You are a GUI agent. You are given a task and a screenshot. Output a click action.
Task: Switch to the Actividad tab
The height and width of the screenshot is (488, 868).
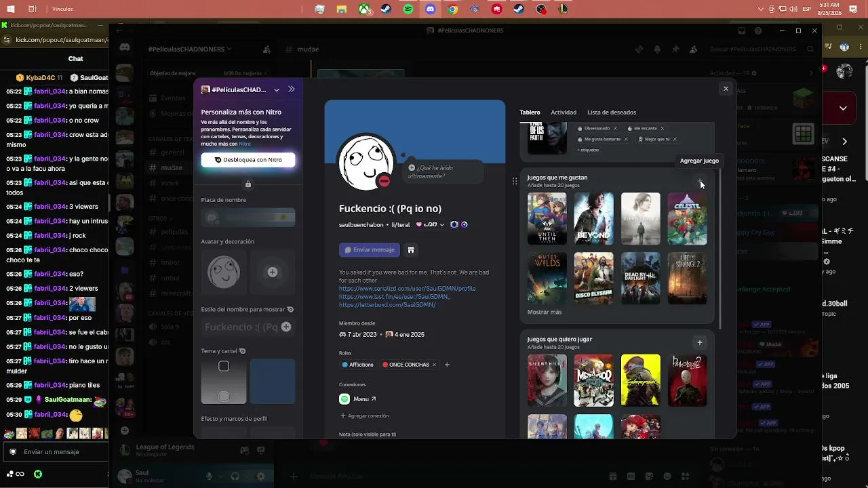pos(564,113)
